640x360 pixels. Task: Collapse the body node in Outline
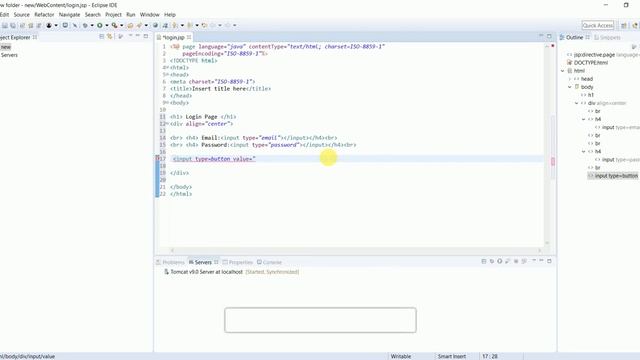[570, 87]
